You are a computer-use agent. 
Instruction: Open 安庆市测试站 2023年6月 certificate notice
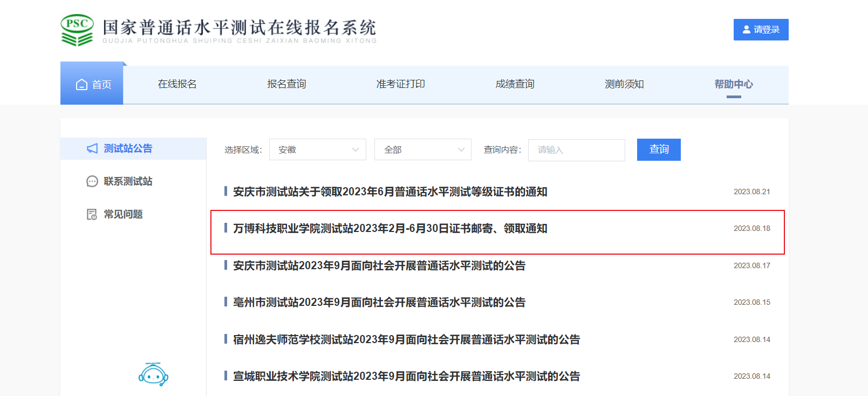(x=391, y=192)
